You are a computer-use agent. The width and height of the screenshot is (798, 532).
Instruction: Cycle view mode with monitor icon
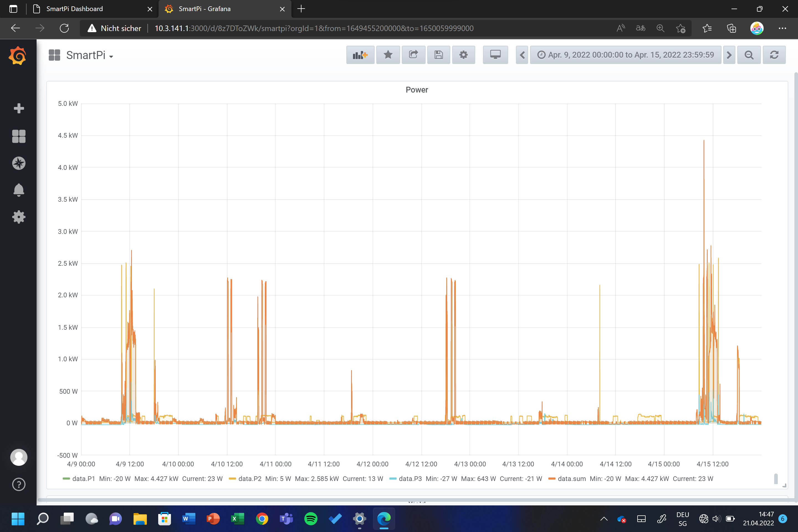point(495,55)
